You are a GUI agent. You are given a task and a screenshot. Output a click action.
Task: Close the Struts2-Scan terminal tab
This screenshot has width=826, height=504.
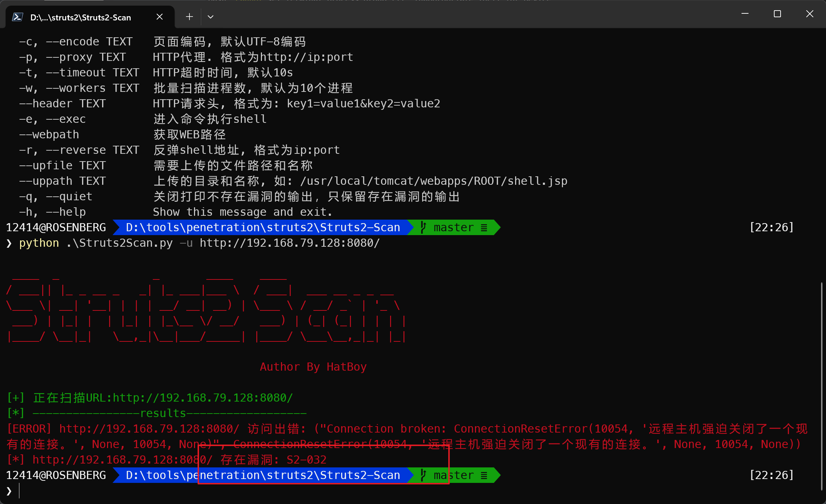click(x=159, y=17)
